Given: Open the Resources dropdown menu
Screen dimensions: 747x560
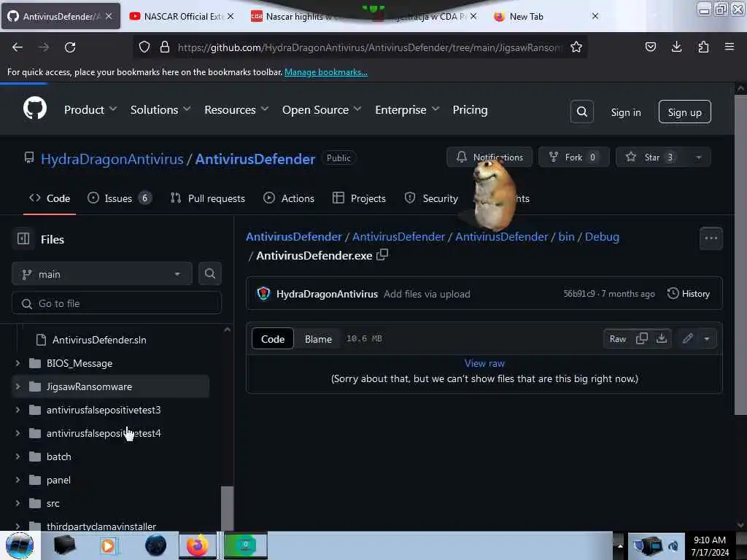Looking at the screenshot, I should pos(236,110).
